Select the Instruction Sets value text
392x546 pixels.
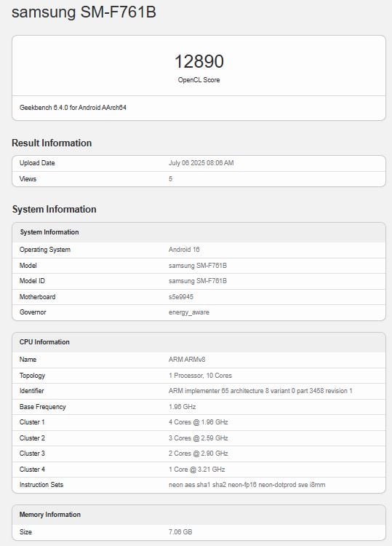(247, 485)
